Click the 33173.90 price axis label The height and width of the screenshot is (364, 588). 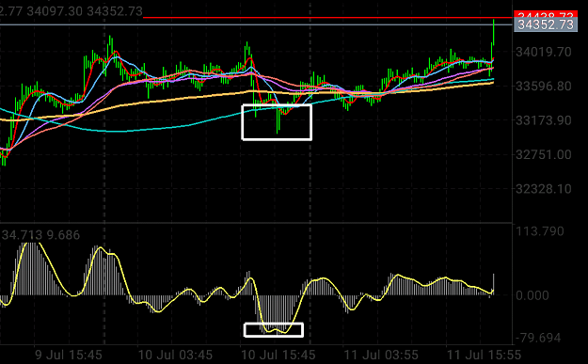tap(544, 120)
